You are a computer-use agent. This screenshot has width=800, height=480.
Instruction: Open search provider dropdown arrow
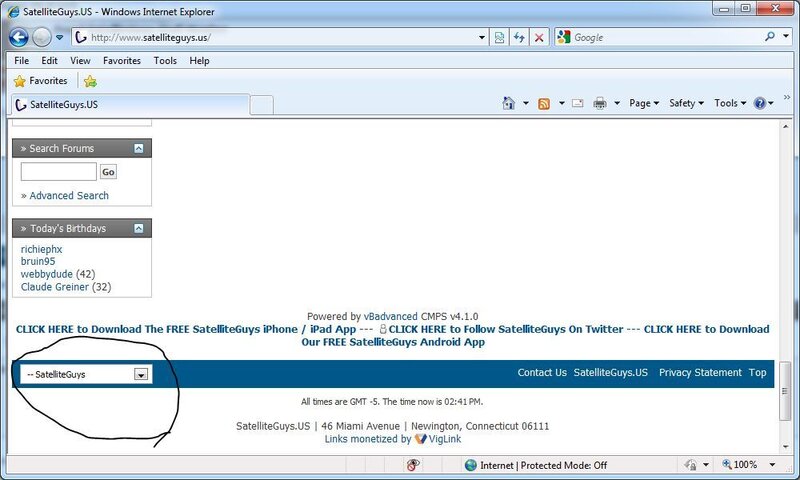[x=786, y=36]
